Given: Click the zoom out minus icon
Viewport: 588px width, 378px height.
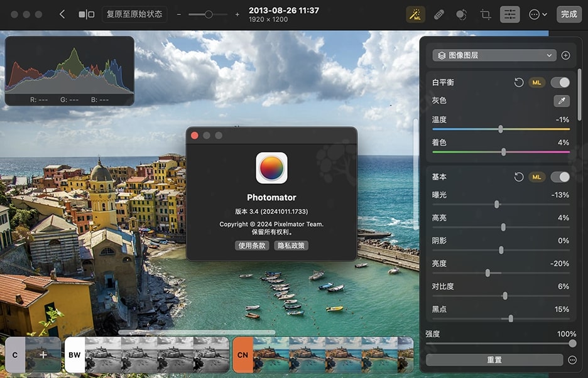Looking at the screenshot, I should [179, 14].
